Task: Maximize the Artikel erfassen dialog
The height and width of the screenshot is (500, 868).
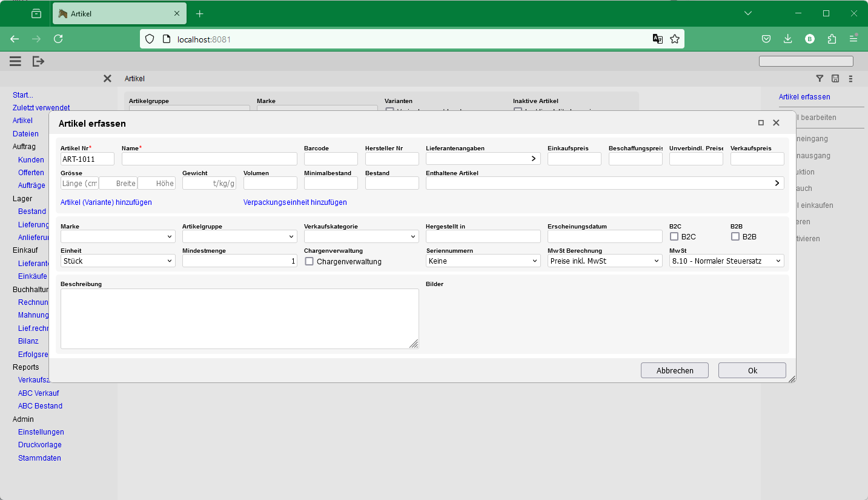Action: (761, 123)
